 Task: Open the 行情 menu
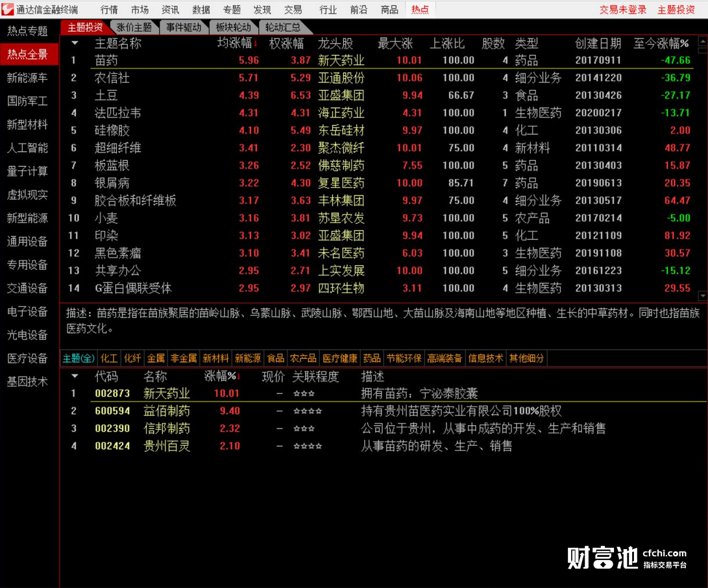pyautogui.click(x=109, y=10)
